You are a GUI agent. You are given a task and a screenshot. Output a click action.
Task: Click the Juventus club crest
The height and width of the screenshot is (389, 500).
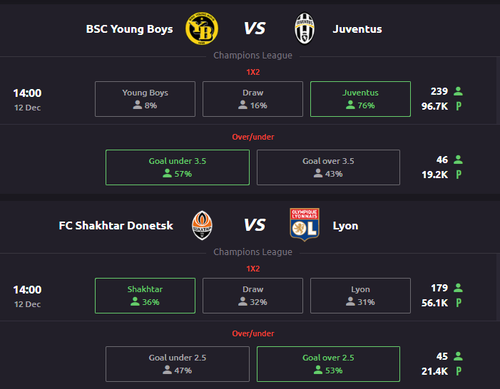(x=304, y=29)
